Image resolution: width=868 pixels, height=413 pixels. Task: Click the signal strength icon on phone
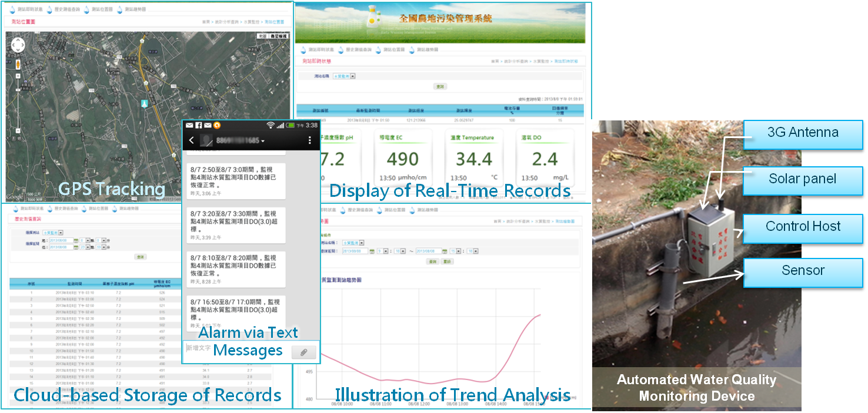(281, 125)
